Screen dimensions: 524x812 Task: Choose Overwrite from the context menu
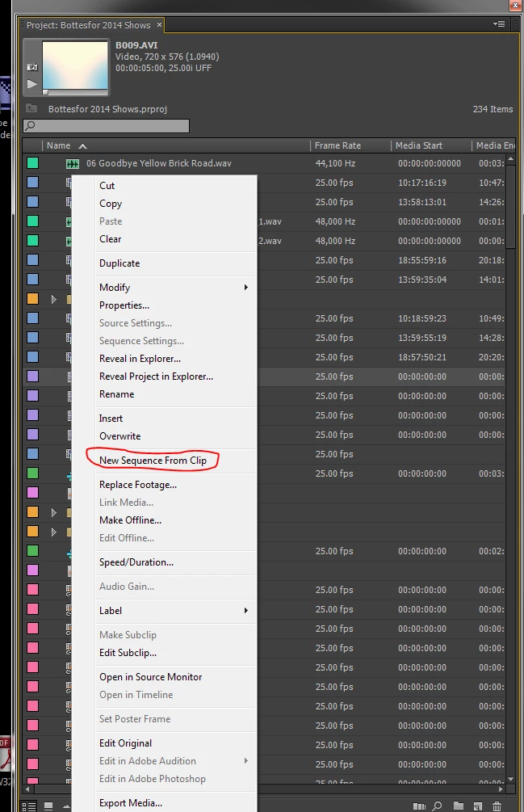[120, 436]
